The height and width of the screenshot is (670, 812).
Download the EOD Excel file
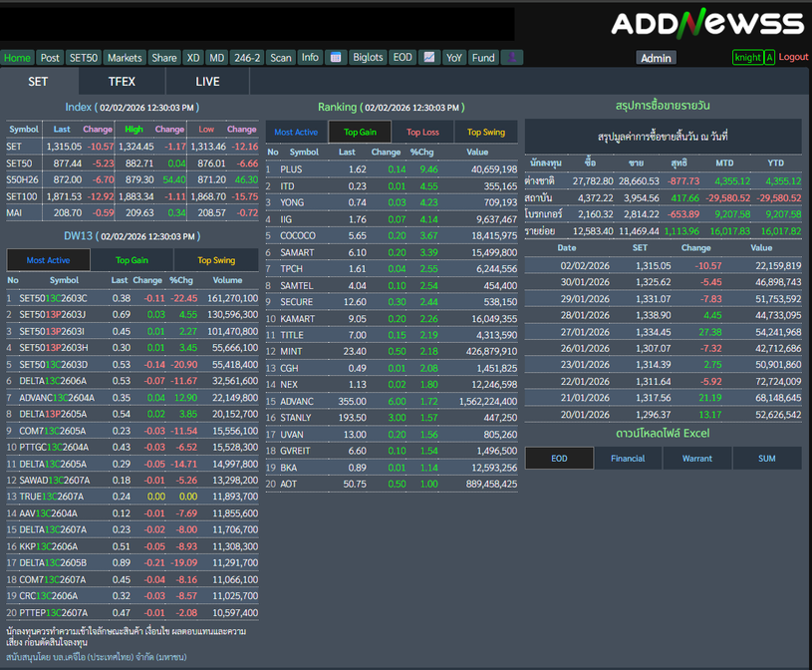(559, 459)
